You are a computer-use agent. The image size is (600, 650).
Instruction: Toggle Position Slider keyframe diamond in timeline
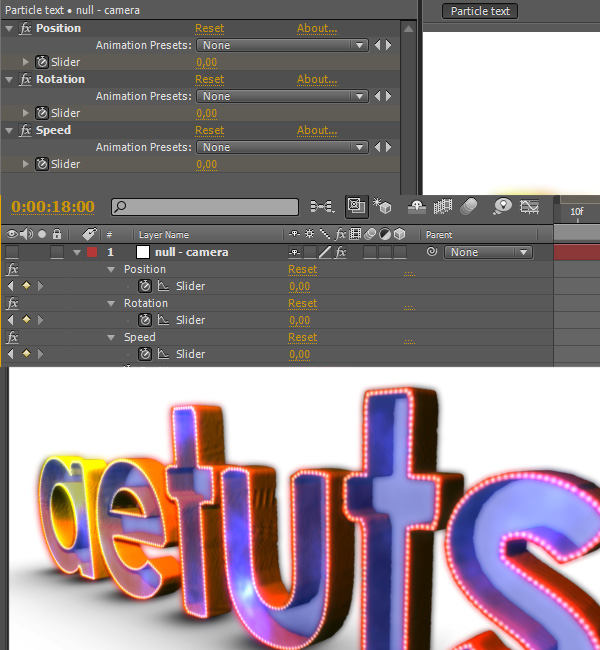[x=26, y=286]
